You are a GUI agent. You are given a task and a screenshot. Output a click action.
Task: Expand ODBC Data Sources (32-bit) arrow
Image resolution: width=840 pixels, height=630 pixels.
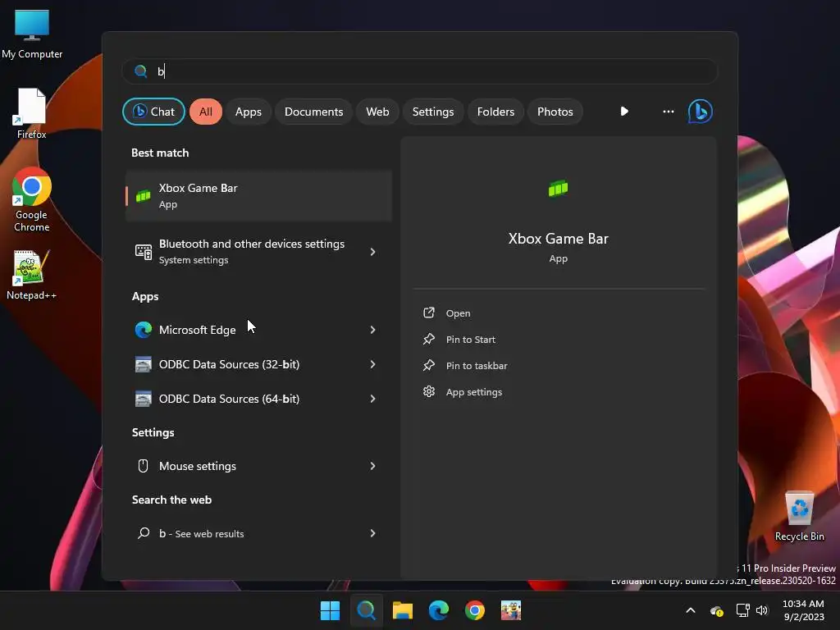pyautogui.click(x=373, y=364)
